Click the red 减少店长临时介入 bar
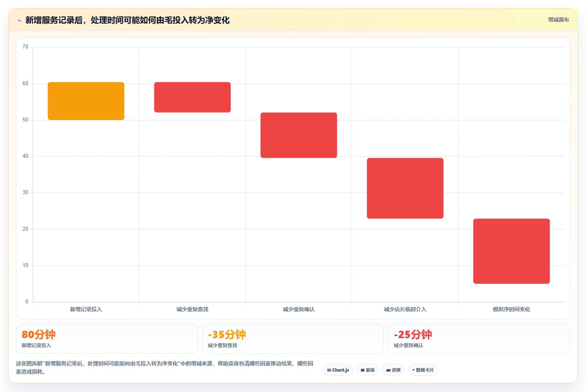 click(405, 188)
